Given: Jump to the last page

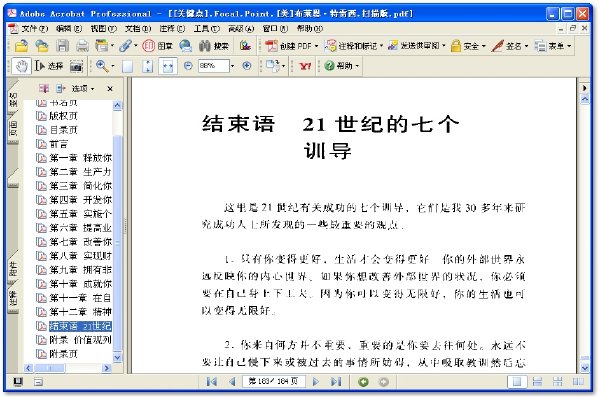Looking at the screenshot, I should tap(336, 381).
